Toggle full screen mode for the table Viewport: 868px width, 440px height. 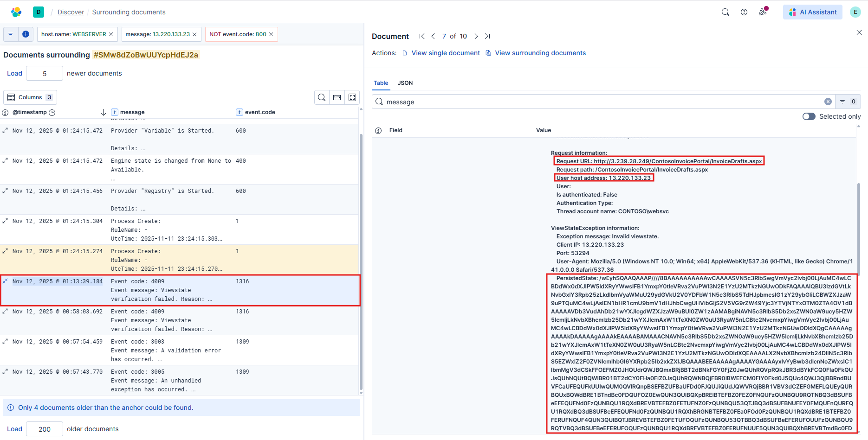(352, 97)
